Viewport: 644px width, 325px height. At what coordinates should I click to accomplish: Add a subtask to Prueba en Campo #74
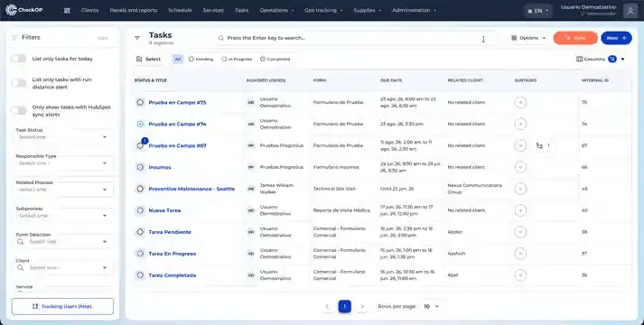[520, 124]
